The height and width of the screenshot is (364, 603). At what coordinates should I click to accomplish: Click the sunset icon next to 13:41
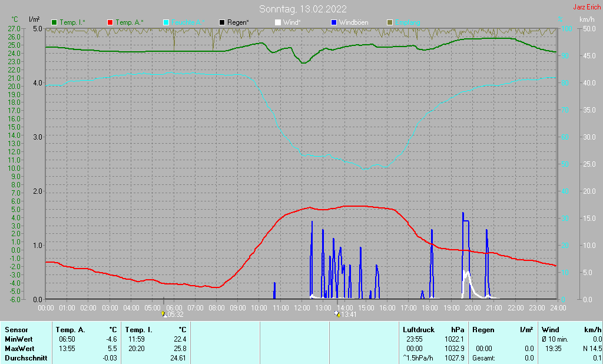point(337,314)
